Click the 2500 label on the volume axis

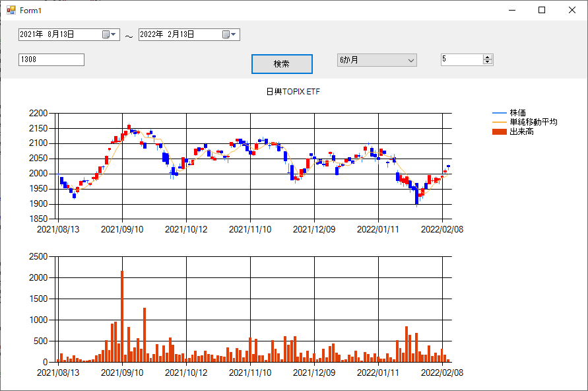[x=38, y=256]
